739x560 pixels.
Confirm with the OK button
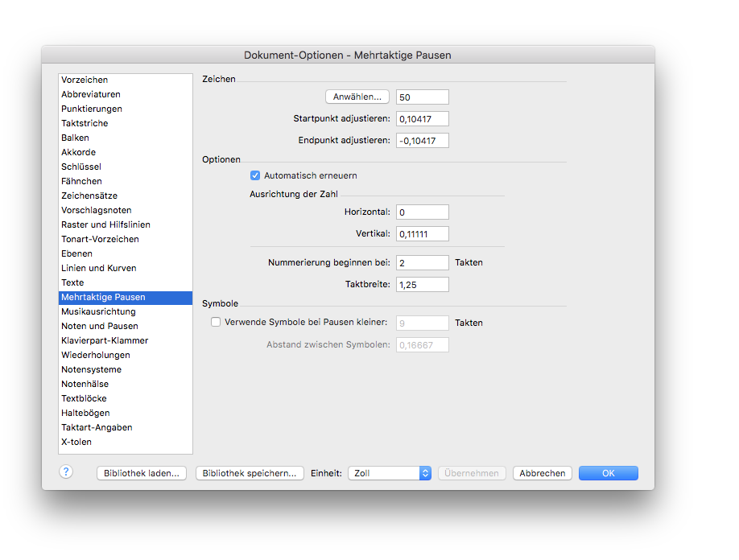608,473
